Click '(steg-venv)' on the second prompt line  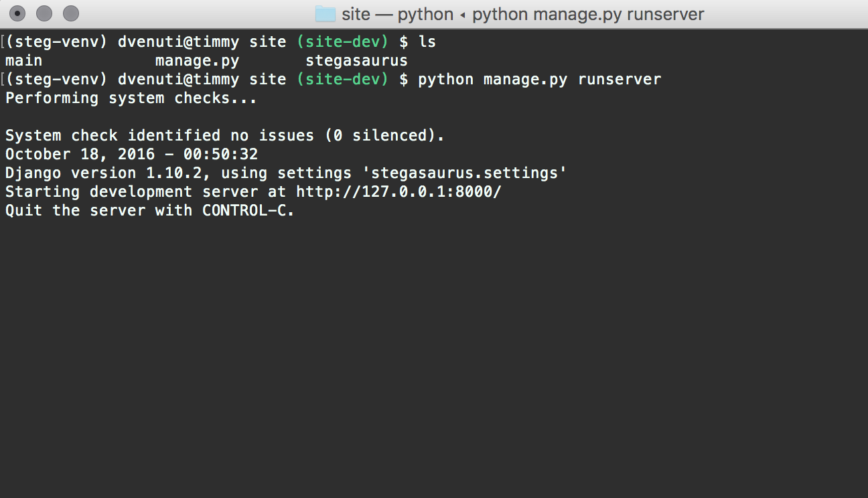(56, 80)
